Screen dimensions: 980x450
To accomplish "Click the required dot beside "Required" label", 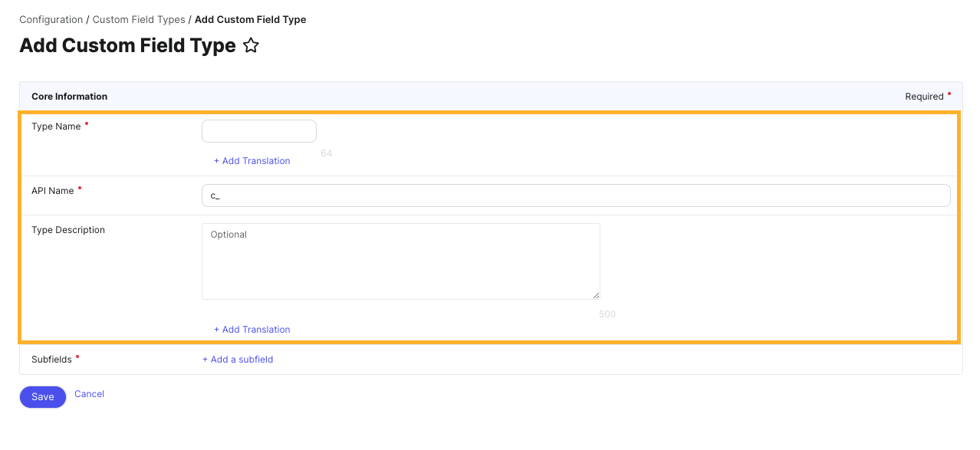I will 949,94.
